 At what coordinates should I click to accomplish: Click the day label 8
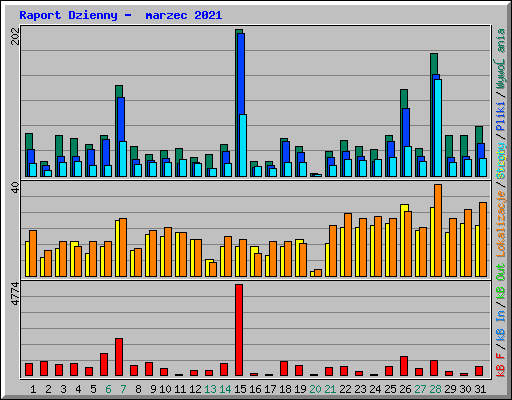coord(138,389)
